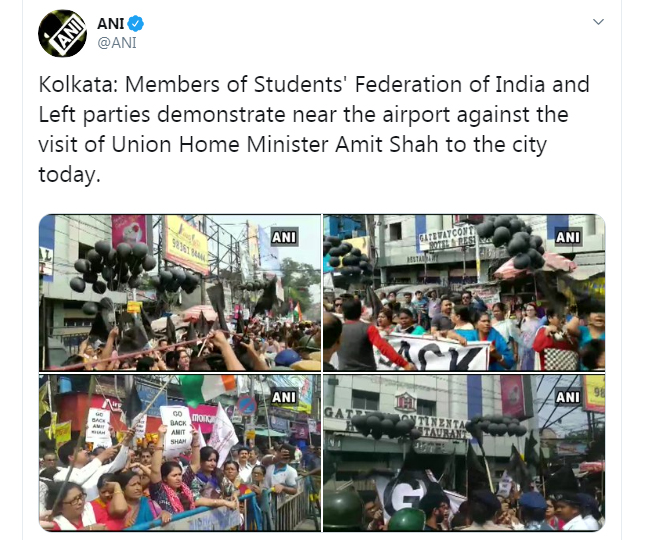Open the top-right hotel protest photo
The image size is (650, 540).
click(x=464, y=293)
